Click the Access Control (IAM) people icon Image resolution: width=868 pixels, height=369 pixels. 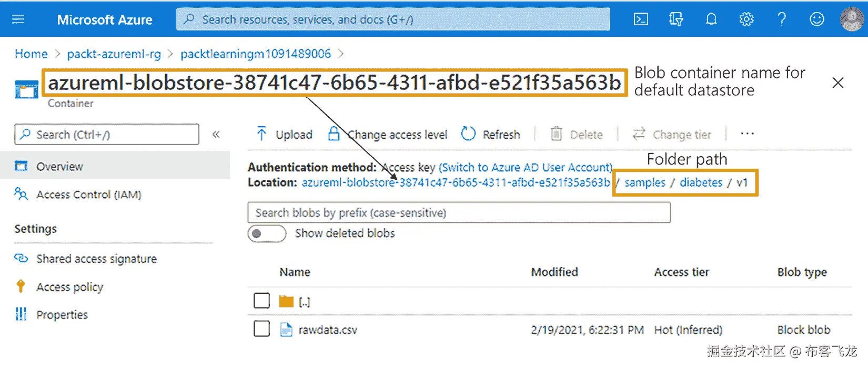(21, 194)
